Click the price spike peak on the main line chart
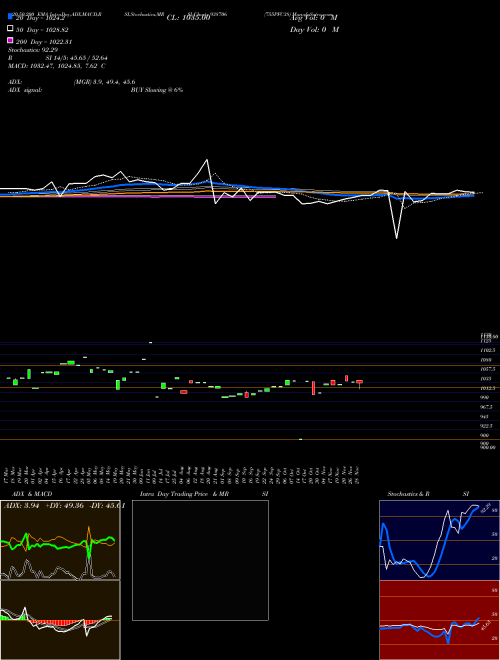 (x=207, y=160)
